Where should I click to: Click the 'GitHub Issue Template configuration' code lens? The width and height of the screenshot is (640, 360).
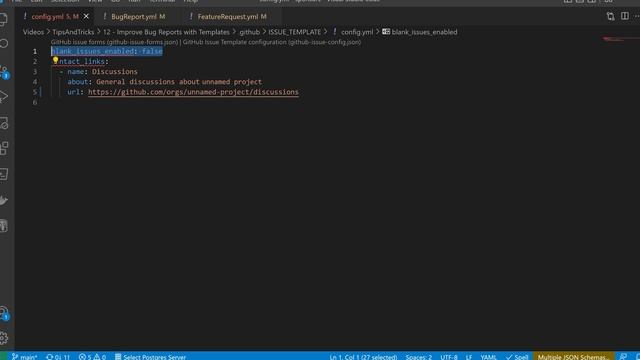click(272, 42)
